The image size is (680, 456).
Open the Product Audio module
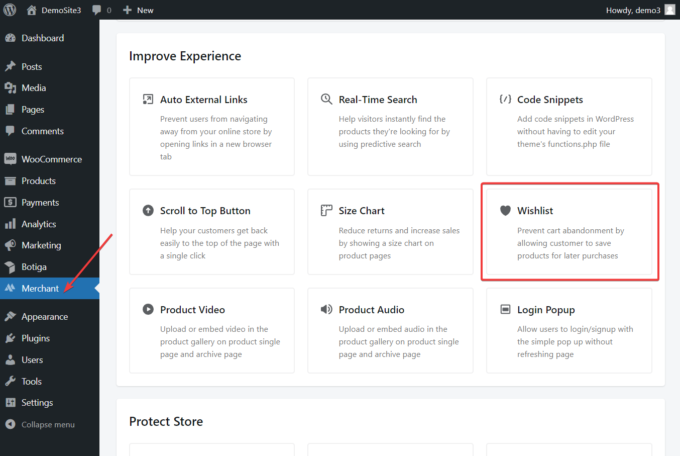pyautogui.click(x=390, y=331)
